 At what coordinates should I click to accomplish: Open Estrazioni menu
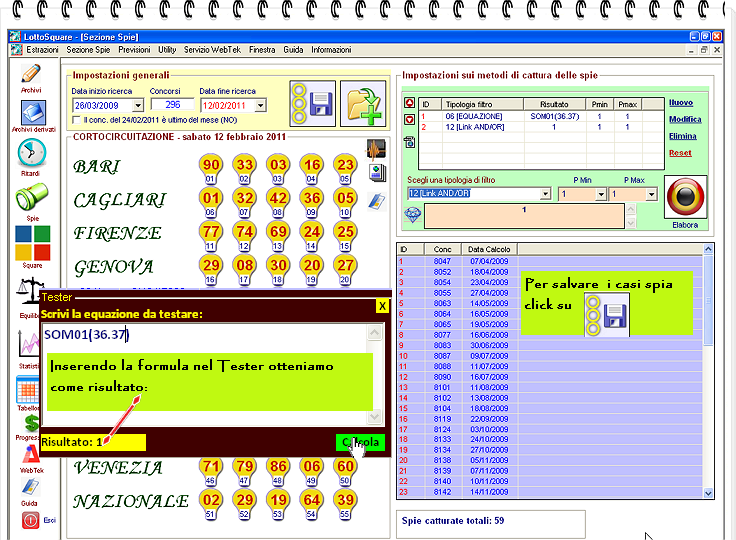42,50
